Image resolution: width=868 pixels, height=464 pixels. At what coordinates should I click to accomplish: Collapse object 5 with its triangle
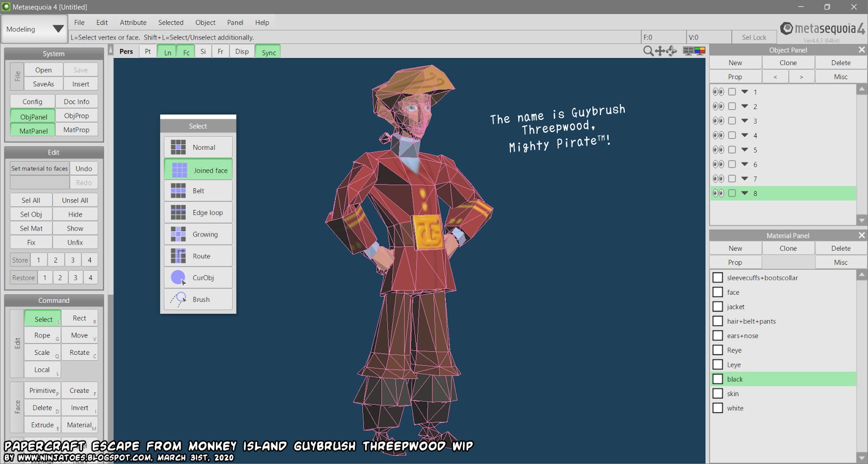pos(745,150)
